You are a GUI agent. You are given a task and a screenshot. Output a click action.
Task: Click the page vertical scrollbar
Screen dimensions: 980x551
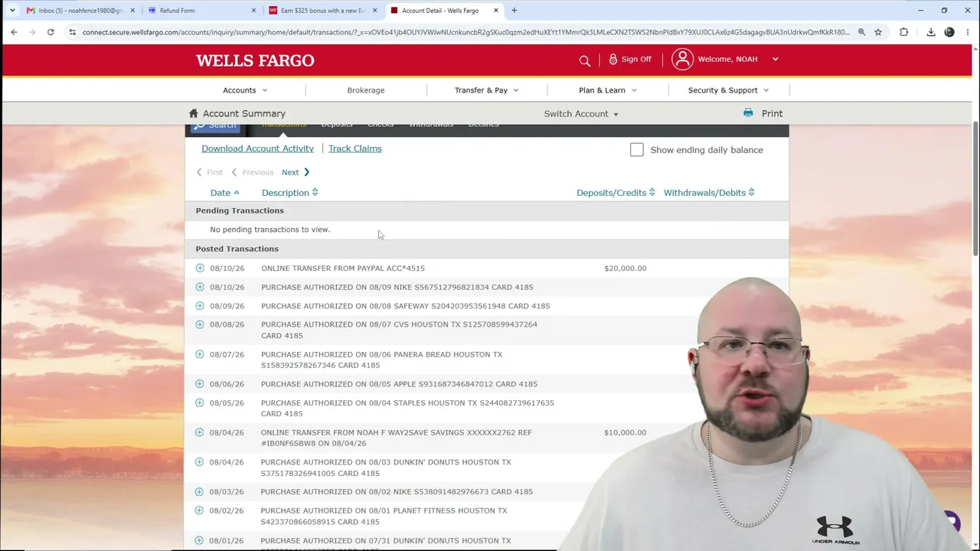975,189
